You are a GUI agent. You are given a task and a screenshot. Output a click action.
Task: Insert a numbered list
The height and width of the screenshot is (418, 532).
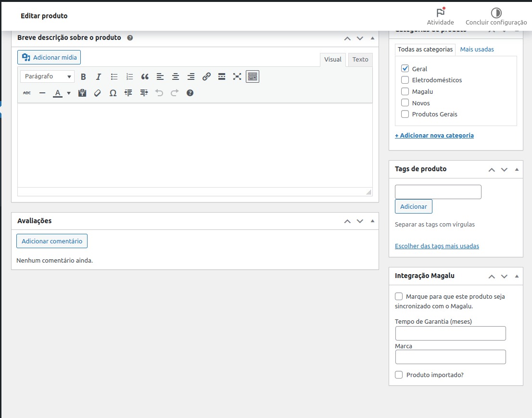coord(129,76)
